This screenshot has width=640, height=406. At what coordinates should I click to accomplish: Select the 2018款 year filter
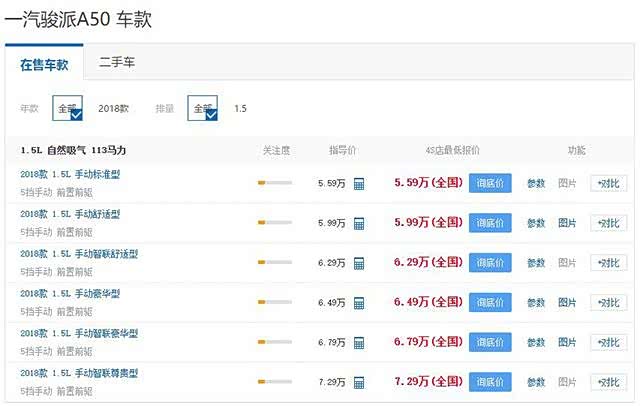click(x=115, y=108)
